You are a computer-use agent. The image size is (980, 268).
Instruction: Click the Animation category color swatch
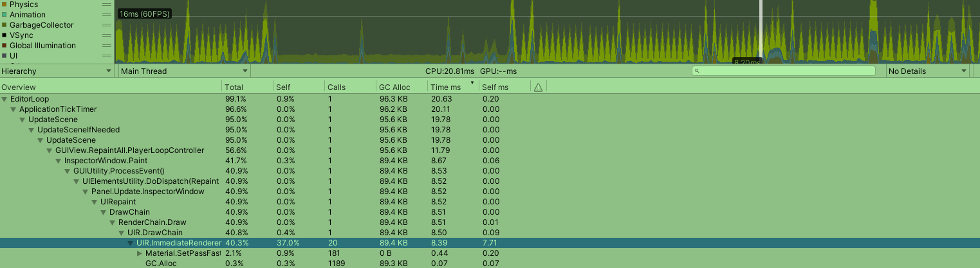coord(5,15)
